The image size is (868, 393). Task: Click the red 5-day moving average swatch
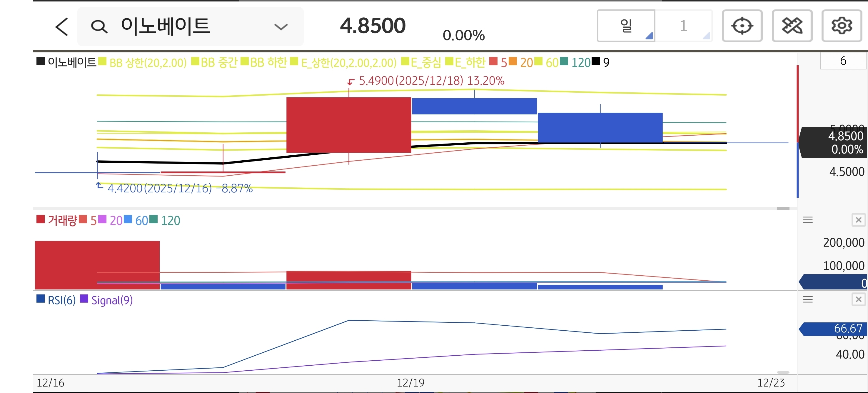tap(493, 62)
